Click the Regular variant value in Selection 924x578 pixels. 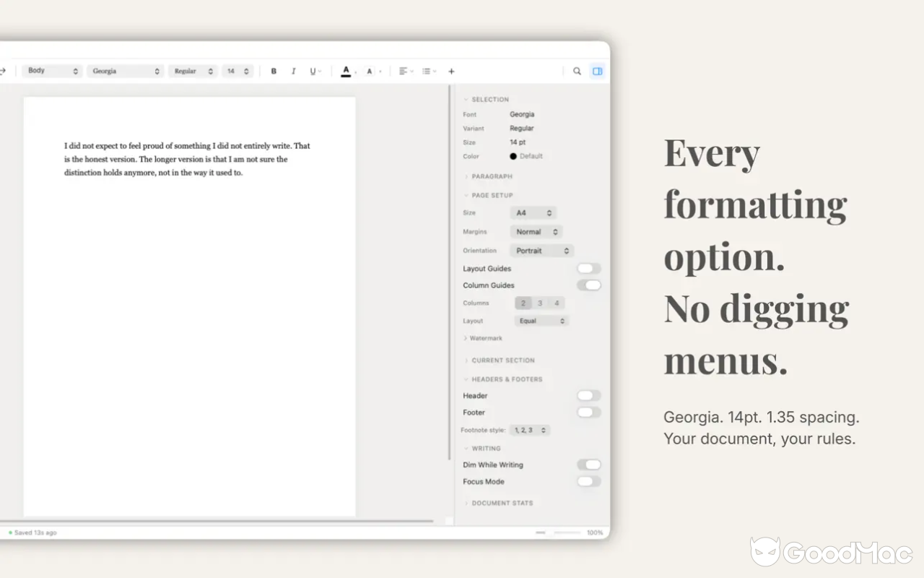(x=522, y=128)
